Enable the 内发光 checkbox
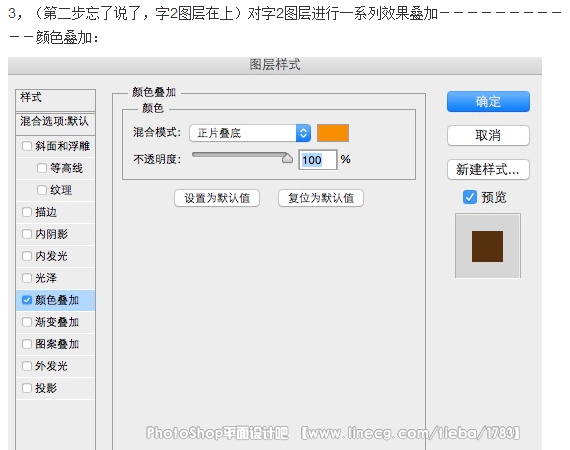 [27, 256]
